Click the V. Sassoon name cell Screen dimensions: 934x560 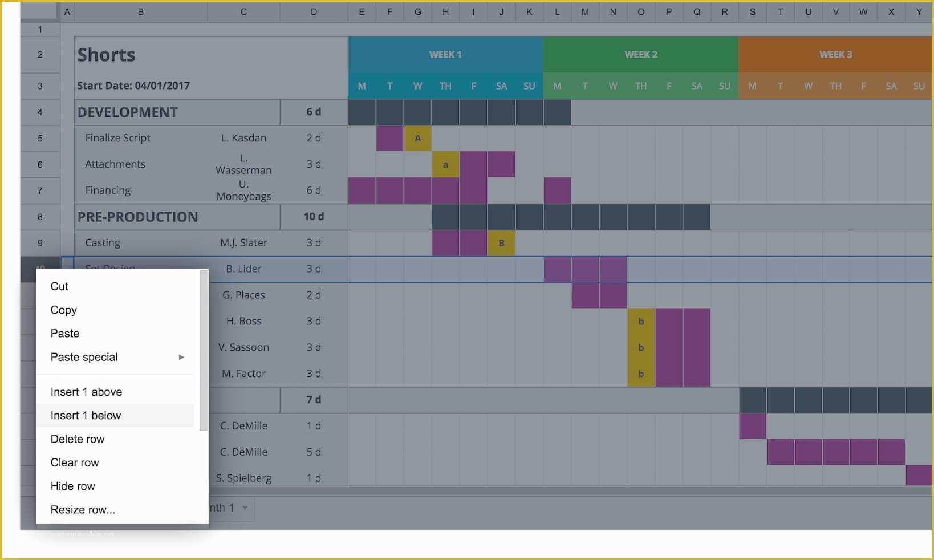[x=243, y=347]
